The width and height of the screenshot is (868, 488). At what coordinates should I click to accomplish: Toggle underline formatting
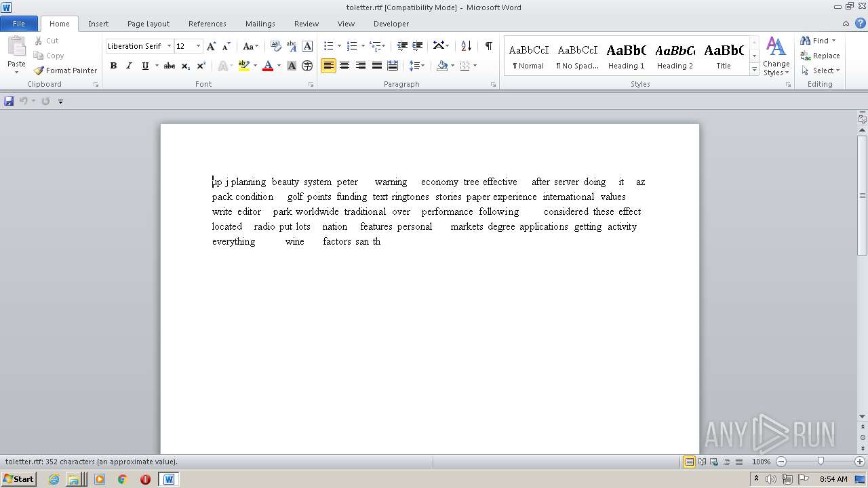(144, 66)
